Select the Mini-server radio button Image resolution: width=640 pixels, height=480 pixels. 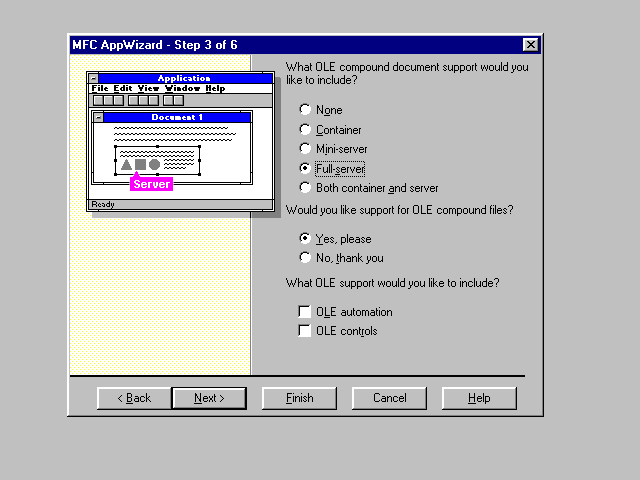305,149
